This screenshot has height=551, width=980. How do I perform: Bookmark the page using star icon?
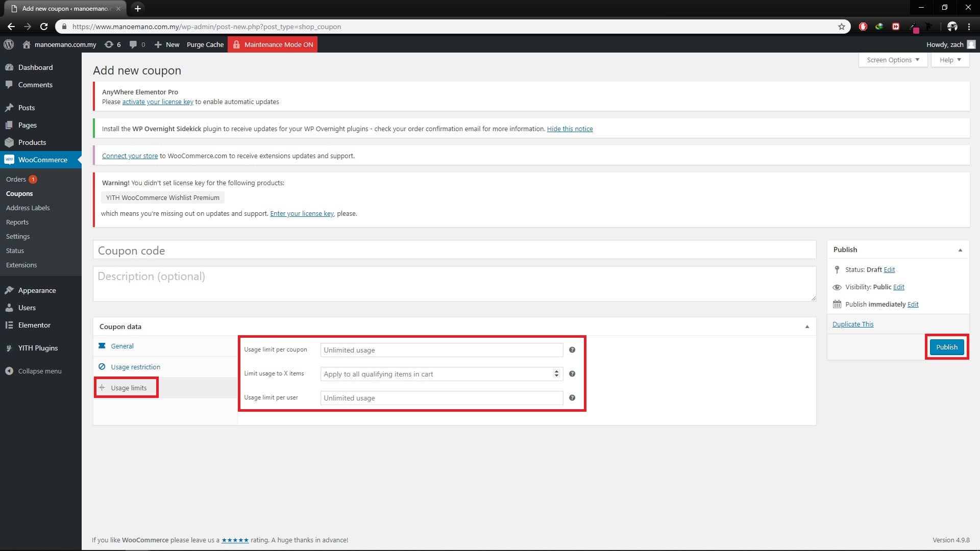click(x=841, y=27)
